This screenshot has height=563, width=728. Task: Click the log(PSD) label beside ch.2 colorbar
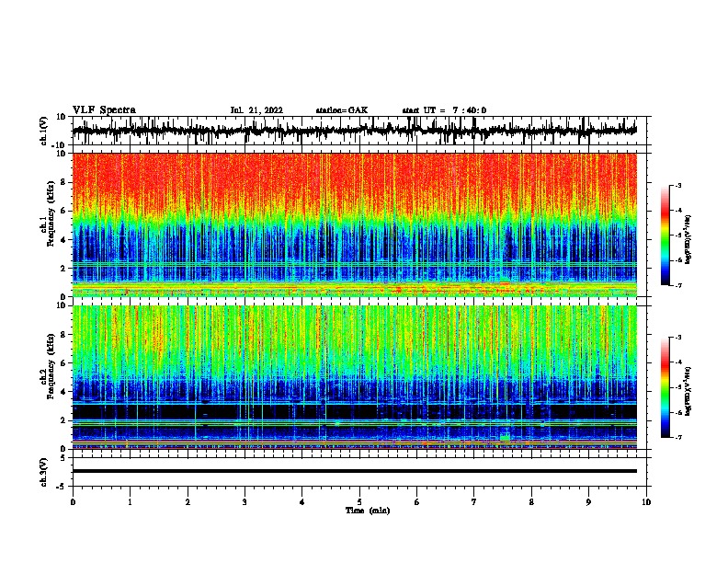click(x=688, y=391)
